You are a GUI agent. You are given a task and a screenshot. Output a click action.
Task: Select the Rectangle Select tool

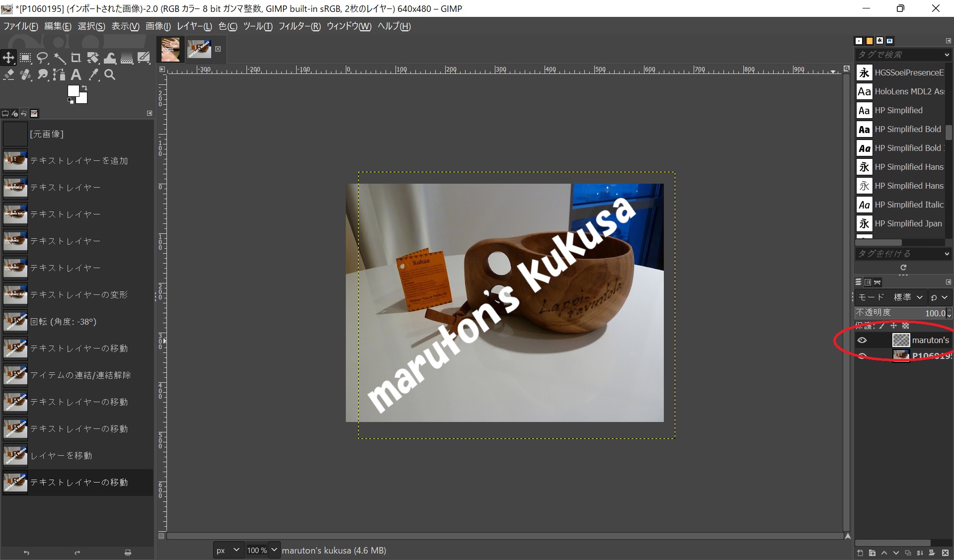coord(25,58)
